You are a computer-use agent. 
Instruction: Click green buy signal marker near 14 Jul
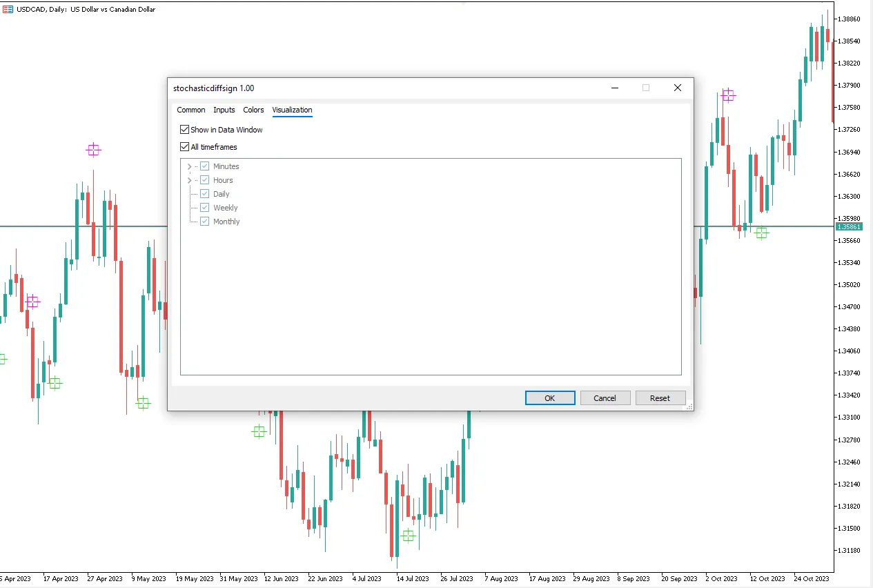click(x=408, y=536)
